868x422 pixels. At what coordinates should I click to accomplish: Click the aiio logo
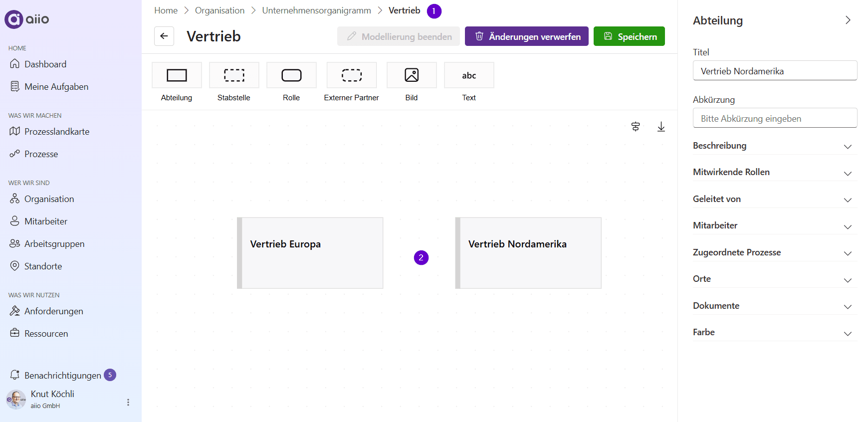(27, 19)
